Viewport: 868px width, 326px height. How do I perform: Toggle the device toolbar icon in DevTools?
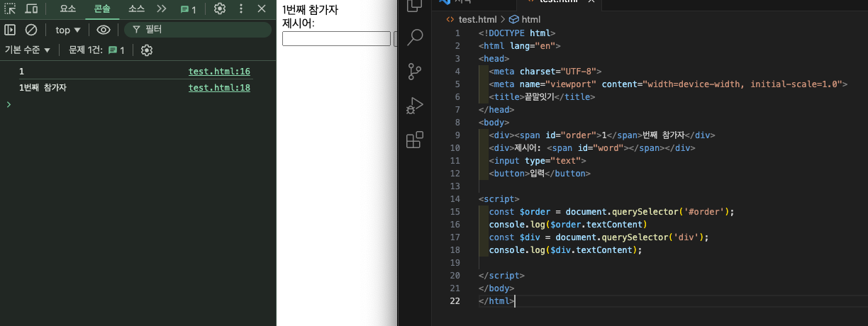point(31,9)
